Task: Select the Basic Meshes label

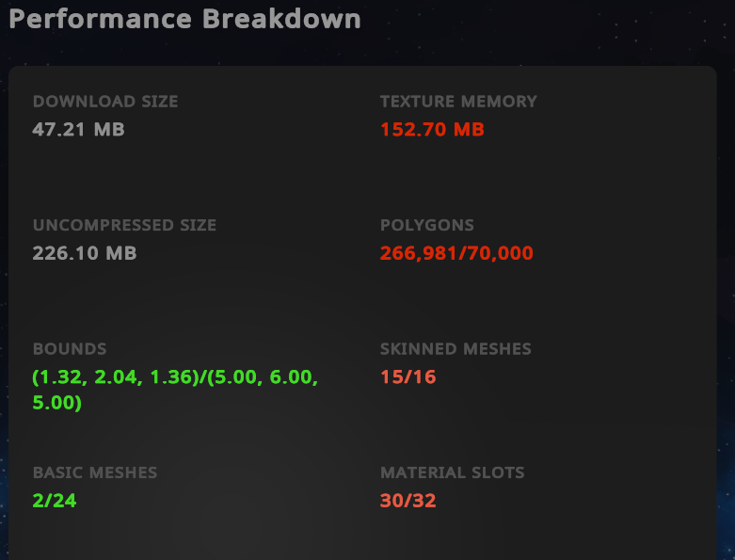Action: point(95,472)
